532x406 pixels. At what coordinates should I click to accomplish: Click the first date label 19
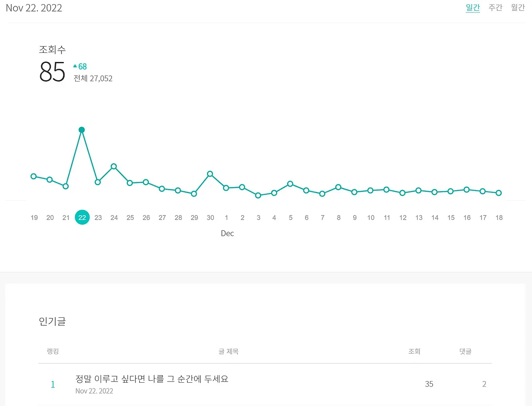pos(34,218)
